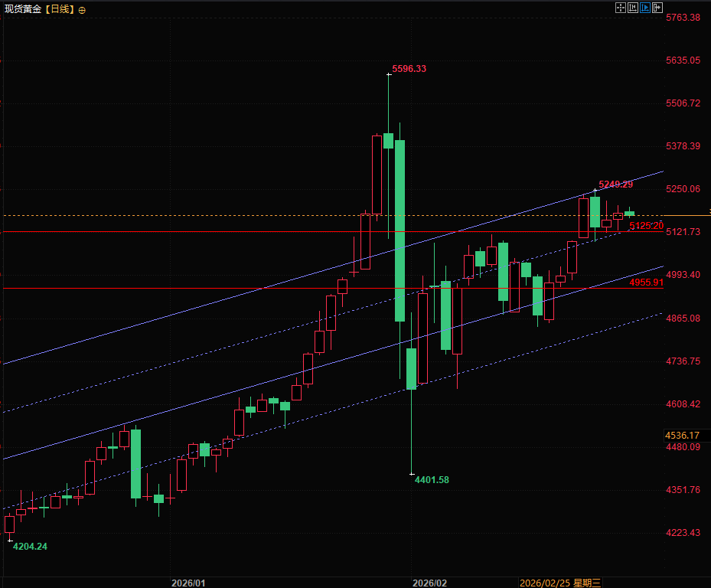Click the 5763.38 price axis value

pyautogui.click(x=683, y=18)
